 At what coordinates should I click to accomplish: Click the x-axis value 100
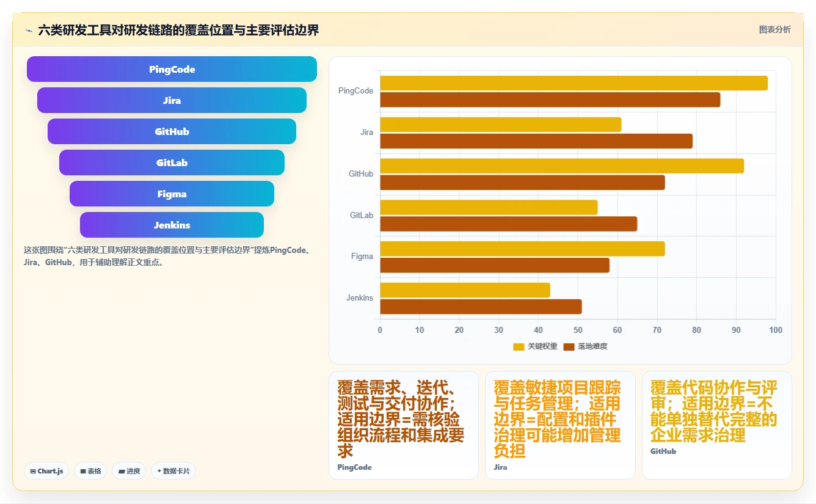coord(775,331)
